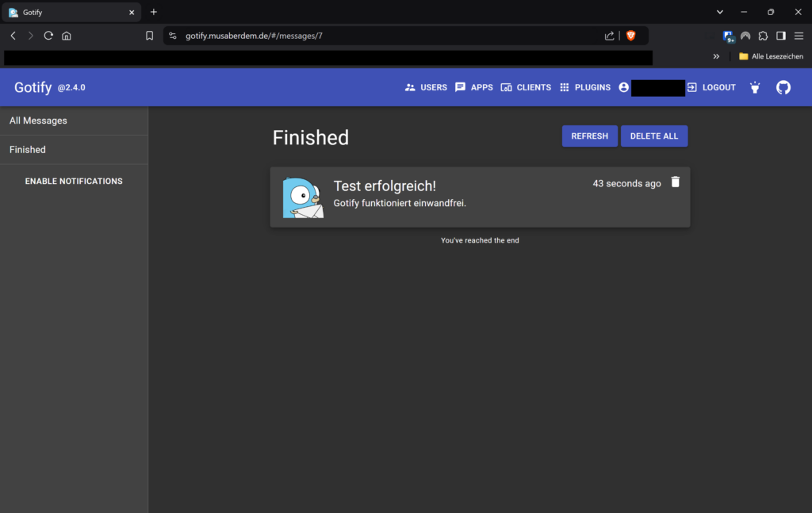Log out using the Logout button
The image size is (812, 513).
point(711,87)
